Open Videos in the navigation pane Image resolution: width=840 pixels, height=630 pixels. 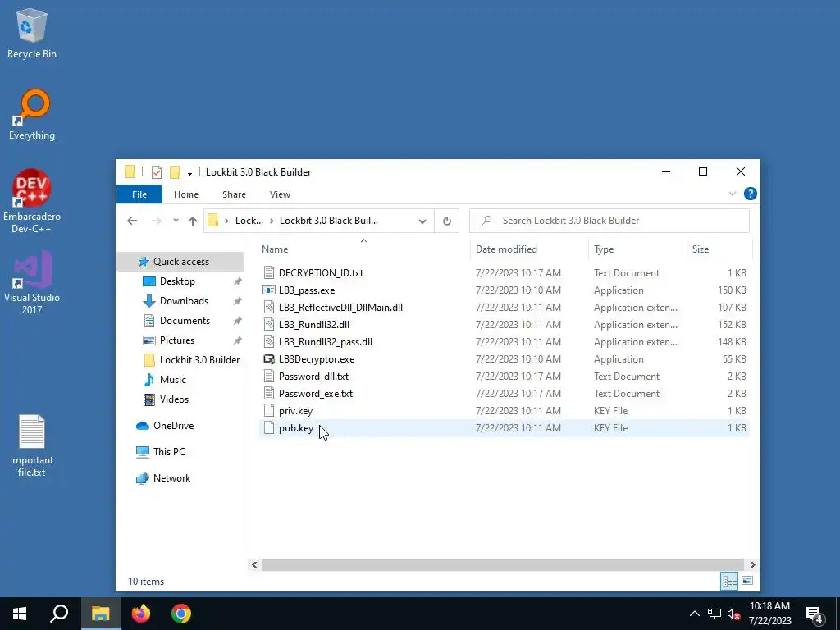pyautogui.click(x=174, y=399)
